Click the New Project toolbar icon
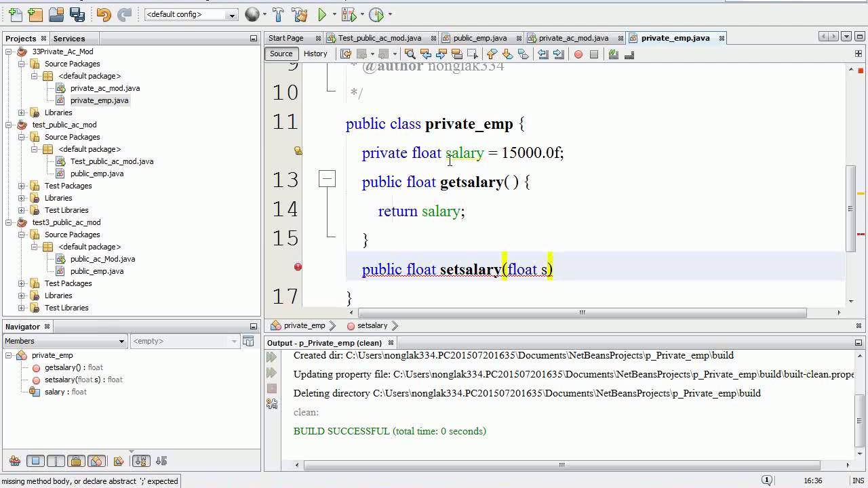 click(35, 14)
